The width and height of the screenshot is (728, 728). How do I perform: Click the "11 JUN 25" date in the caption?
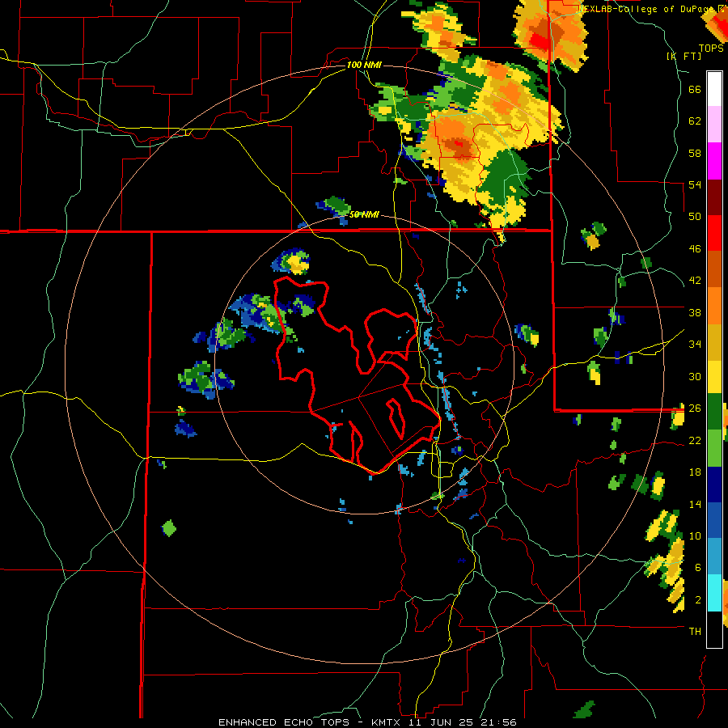(441, 722)
